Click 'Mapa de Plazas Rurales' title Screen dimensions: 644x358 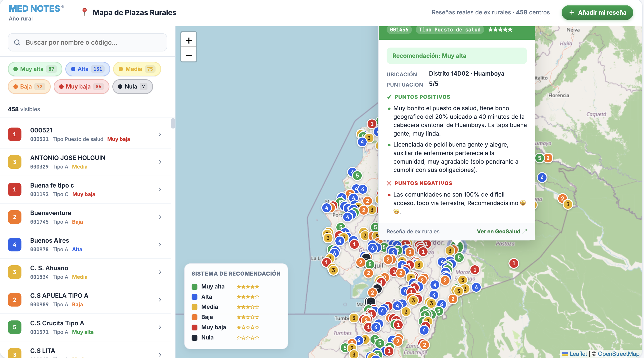135,12
